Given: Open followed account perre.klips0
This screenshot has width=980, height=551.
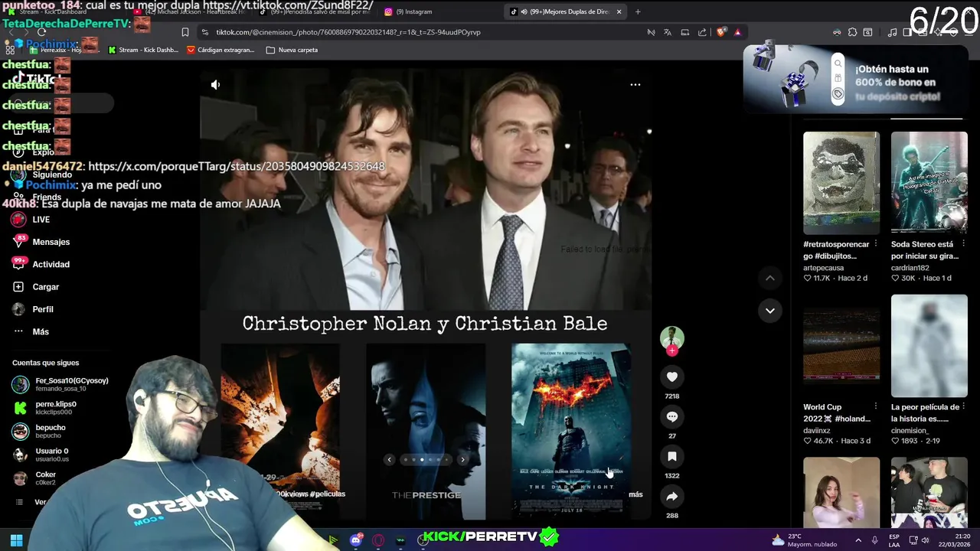Looking at the screenshot, I should coord(44,408).
